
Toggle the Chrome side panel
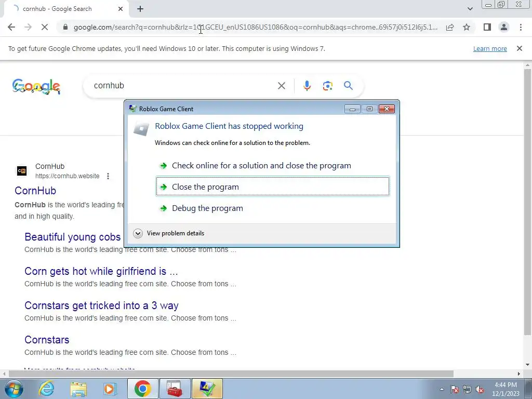coord(487,27)
